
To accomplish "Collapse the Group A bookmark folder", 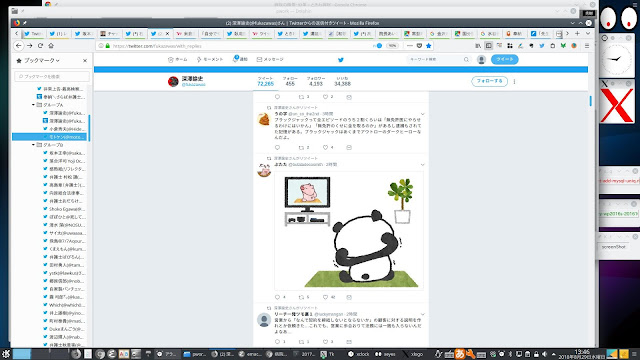I will point(33,105).
